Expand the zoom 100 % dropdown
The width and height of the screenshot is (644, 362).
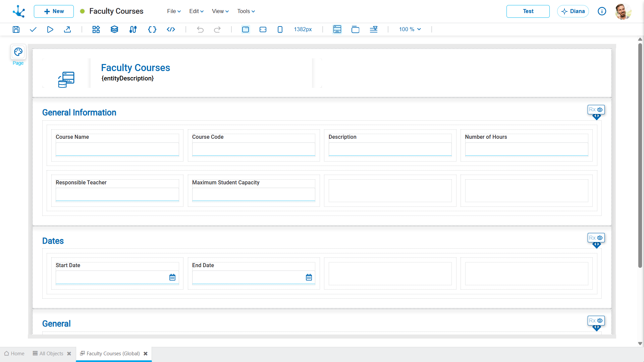[410, 29]
